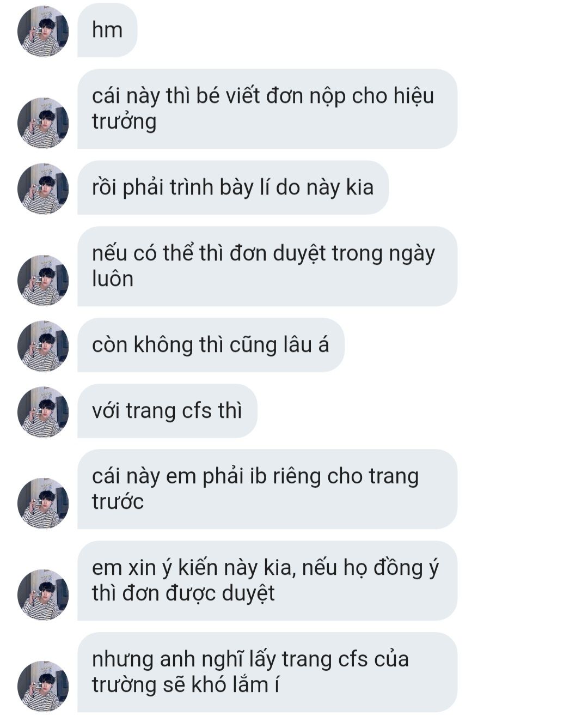
Task: Select the "nhưng anh nghĩ lấy trang cfs" bubble
Action: tap(267, 672)
